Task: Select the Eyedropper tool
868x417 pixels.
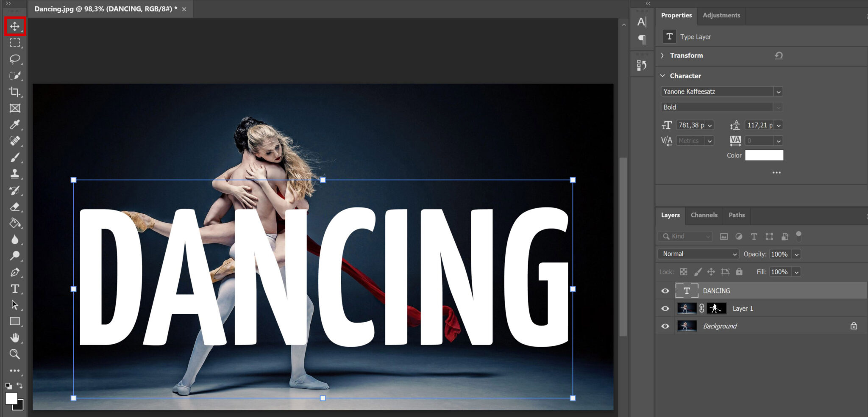Action: 15,124
